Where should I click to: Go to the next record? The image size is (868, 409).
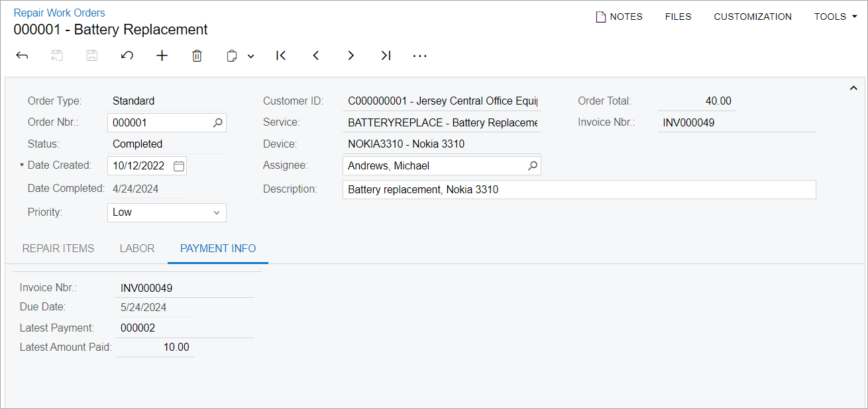coord(351,56)
